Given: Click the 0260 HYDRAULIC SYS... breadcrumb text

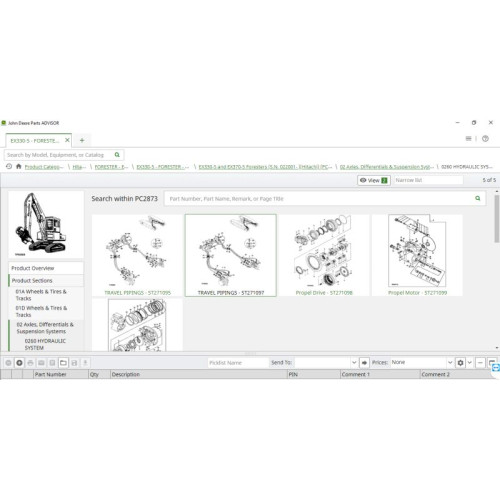Looking at the screenshot, I should (x=467, y=167).
